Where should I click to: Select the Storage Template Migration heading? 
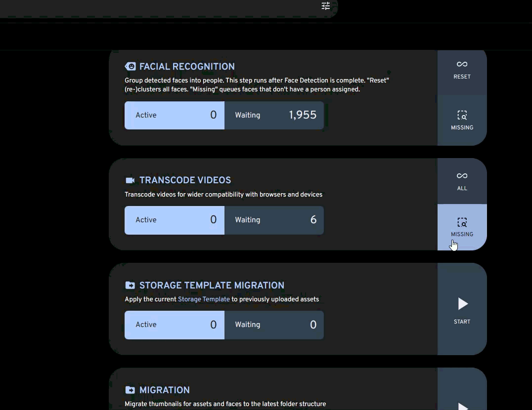(212, 286)
